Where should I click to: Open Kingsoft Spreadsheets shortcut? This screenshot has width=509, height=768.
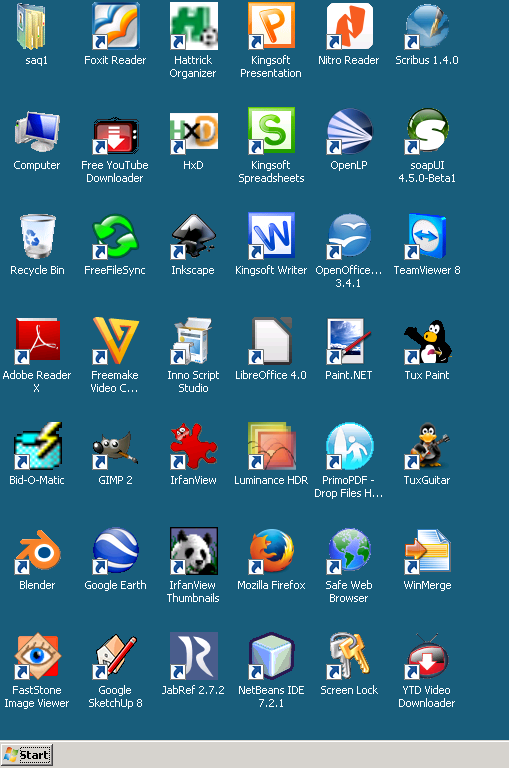point(271,130)
